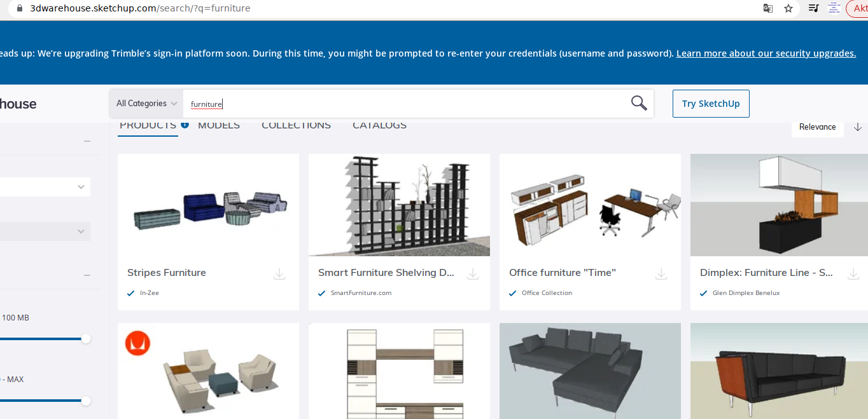Click the MAX range slider handle

coord(86,401)
